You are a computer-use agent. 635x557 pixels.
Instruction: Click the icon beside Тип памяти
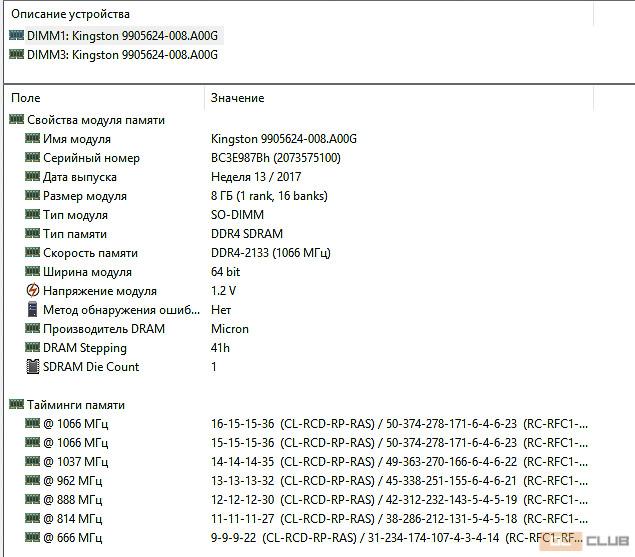tap(32, 233)
